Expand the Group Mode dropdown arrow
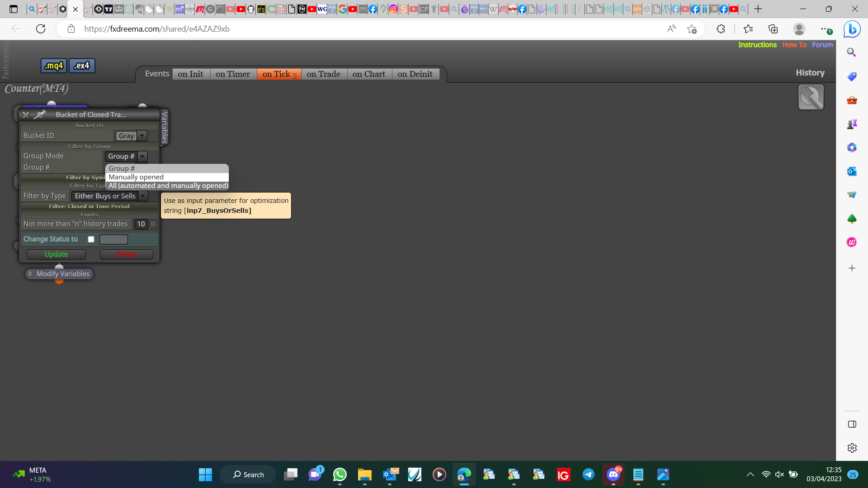868x488 pixels. [x=142, y=156]
